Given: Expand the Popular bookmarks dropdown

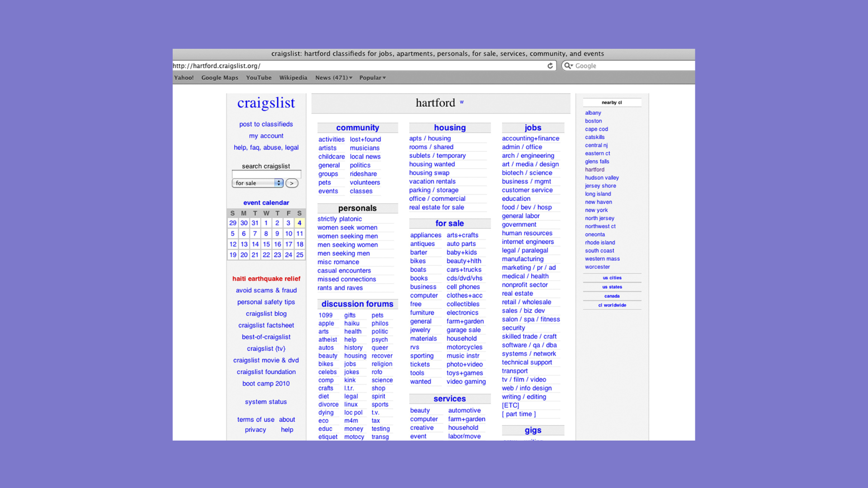Looking at the screenshot, I should pos(372,77).
